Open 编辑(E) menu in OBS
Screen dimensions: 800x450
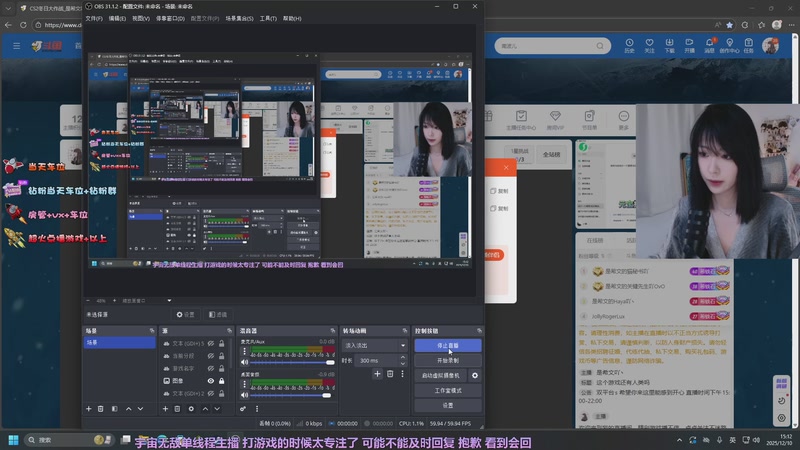point(117,18)
